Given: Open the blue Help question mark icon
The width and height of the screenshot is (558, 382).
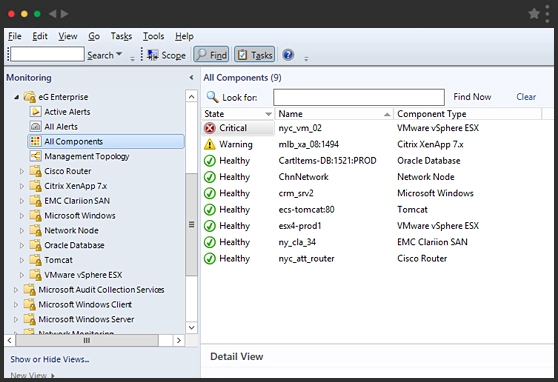Looking at the screenshot, I should coord(288,55).
